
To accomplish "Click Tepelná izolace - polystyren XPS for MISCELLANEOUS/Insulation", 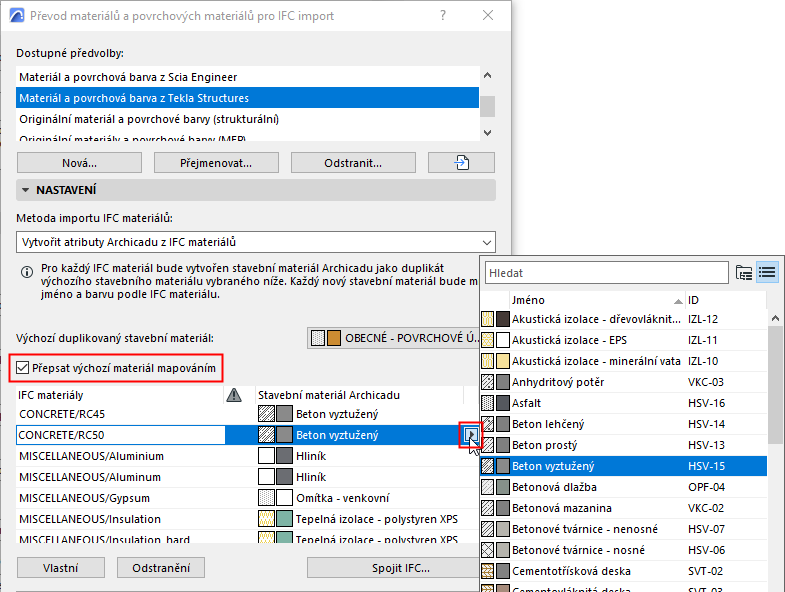I will tap(376, 519).
